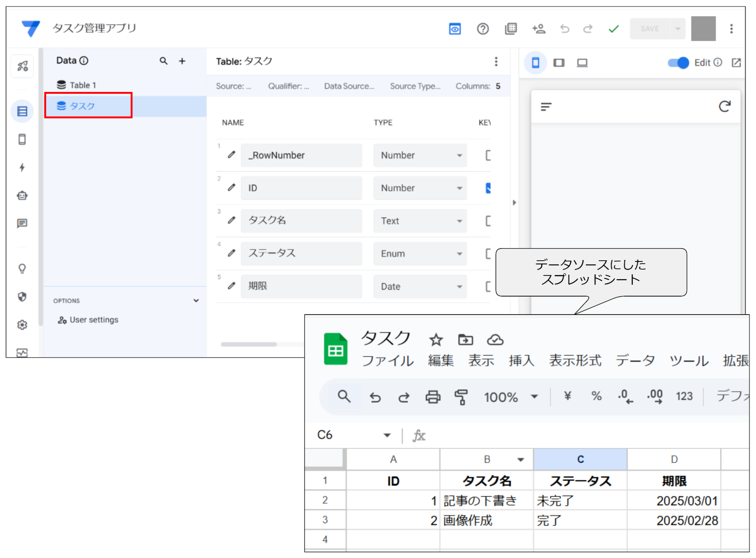
Task: Open the Security shield sidebar icon
Action: 22,297
